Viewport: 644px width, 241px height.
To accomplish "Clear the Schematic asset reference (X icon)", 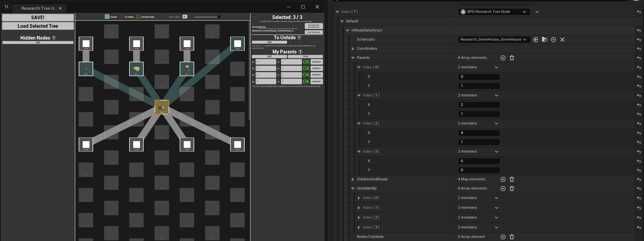I will tap(562, 40).
